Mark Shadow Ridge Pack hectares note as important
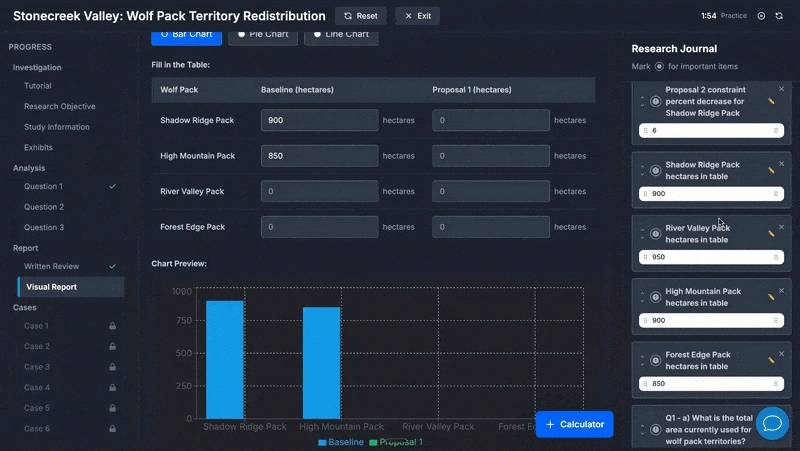This screenshot has height=451, width=800. click(655, 170)
